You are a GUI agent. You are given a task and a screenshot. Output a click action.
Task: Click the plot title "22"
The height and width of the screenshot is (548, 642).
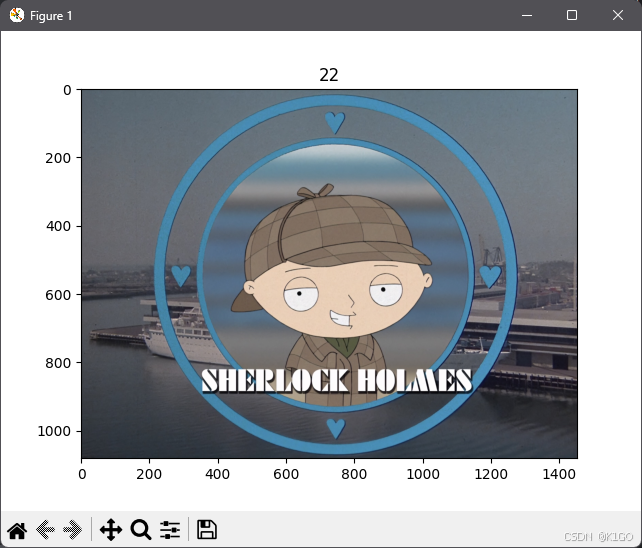tap(329, 75)
